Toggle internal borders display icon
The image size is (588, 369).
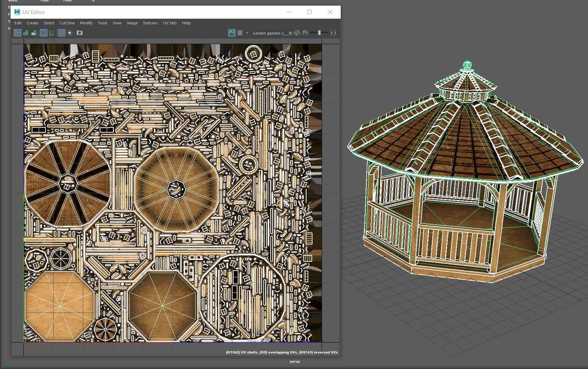52,33
